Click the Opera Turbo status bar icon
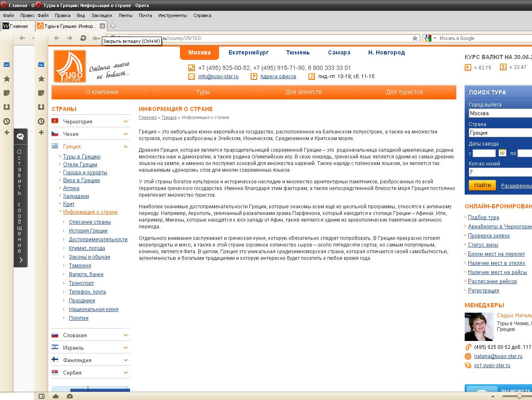Image resolution: width=532 pixels, height=400 pixels. click(70, 396)
